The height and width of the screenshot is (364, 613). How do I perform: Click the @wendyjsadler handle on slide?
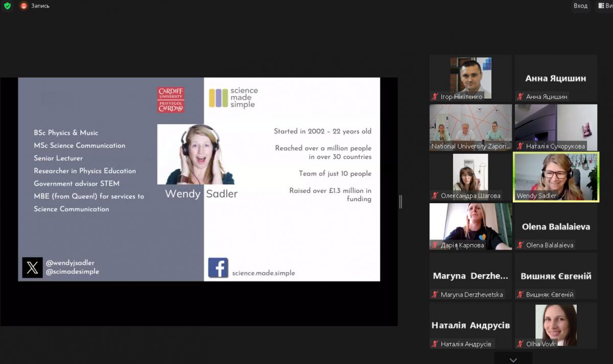pos(70,263)
